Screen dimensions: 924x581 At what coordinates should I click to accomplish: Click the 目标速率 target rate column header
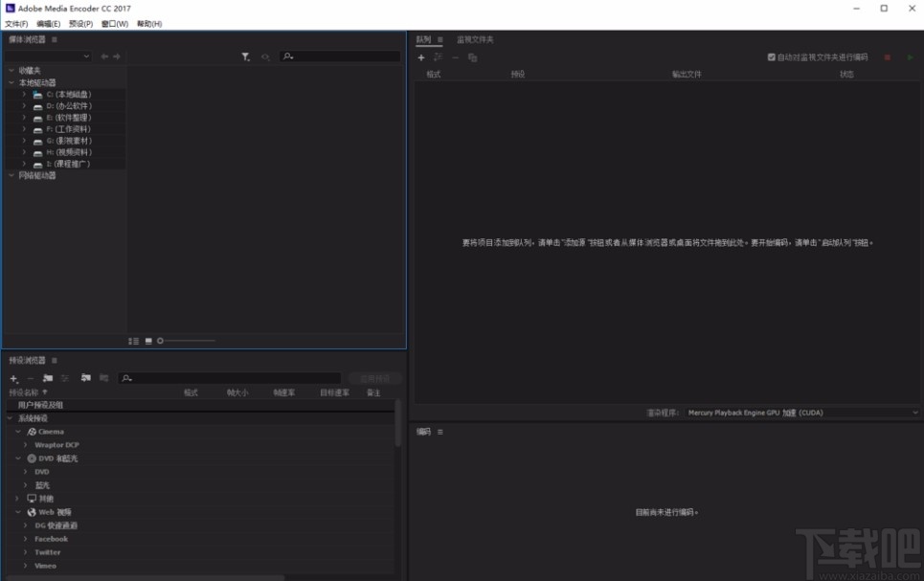click(335, 392)
